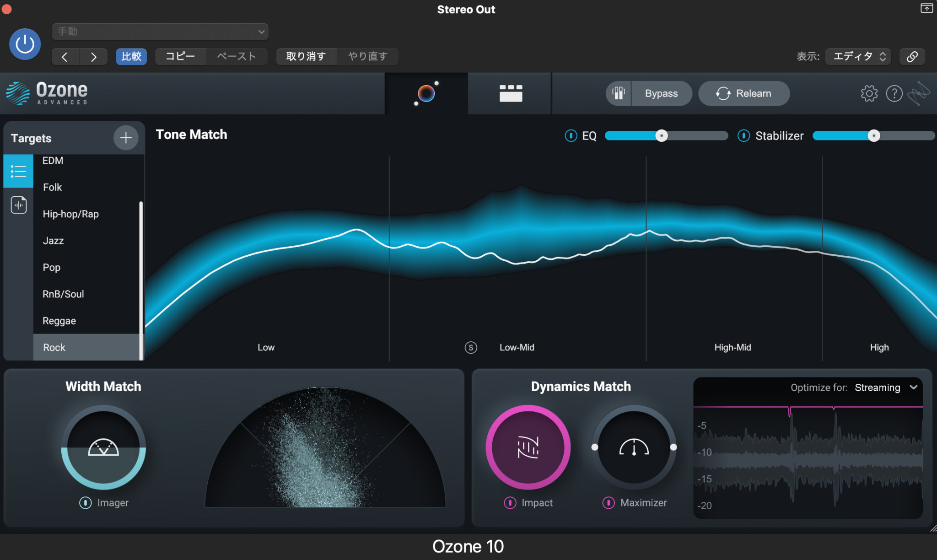Solo the Low-Mid band with the S icon
Image resolution: width=937 pixels, height=560 pixels.
(x=471, y=347)
